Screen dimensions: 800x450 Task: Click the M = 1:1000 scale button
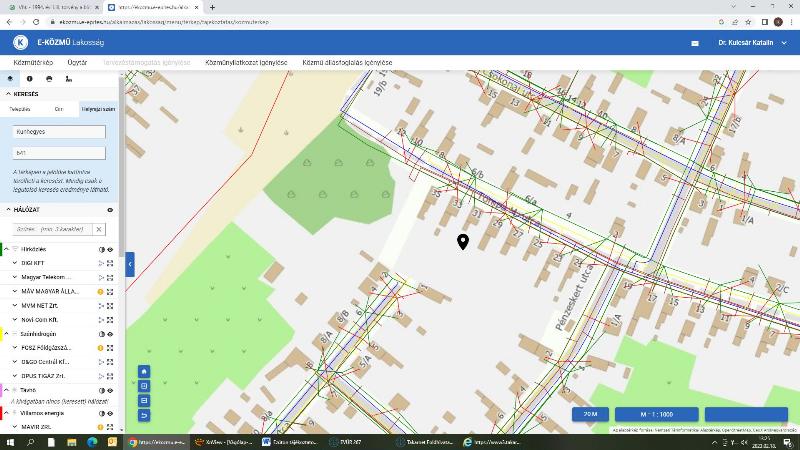(x=657, y=414)
